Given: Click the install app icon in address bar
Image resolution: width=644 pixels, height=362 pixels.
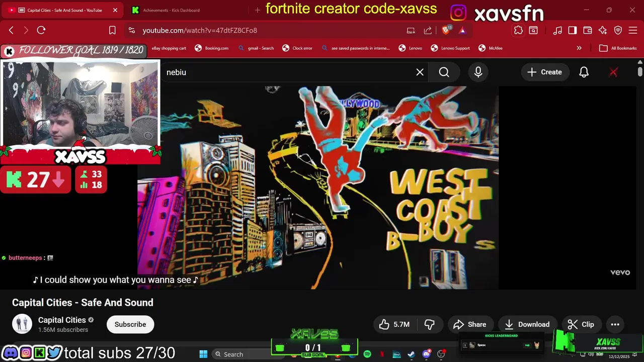Looking at the screenshot, I should point(411,30).
